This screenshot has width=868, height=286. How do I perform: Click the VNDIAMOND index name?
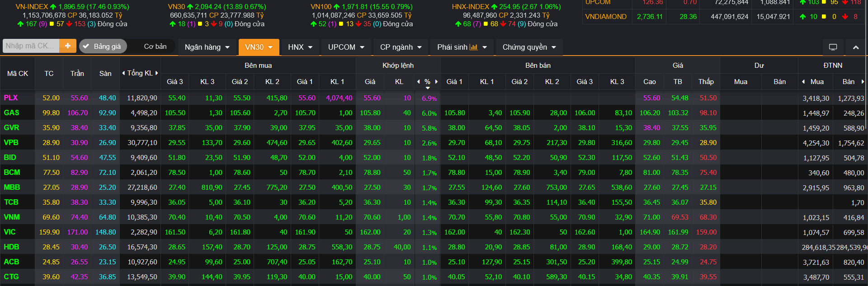tap(606, 17)
